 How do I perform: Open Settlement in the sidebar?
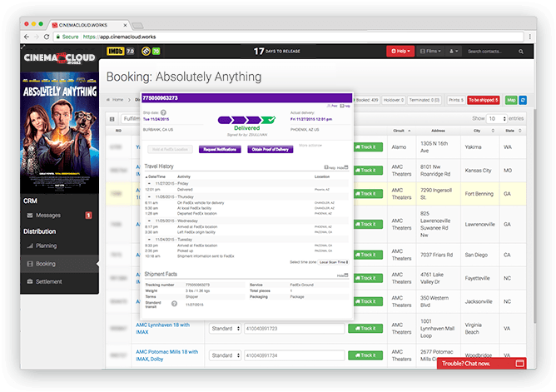point(50,282)
